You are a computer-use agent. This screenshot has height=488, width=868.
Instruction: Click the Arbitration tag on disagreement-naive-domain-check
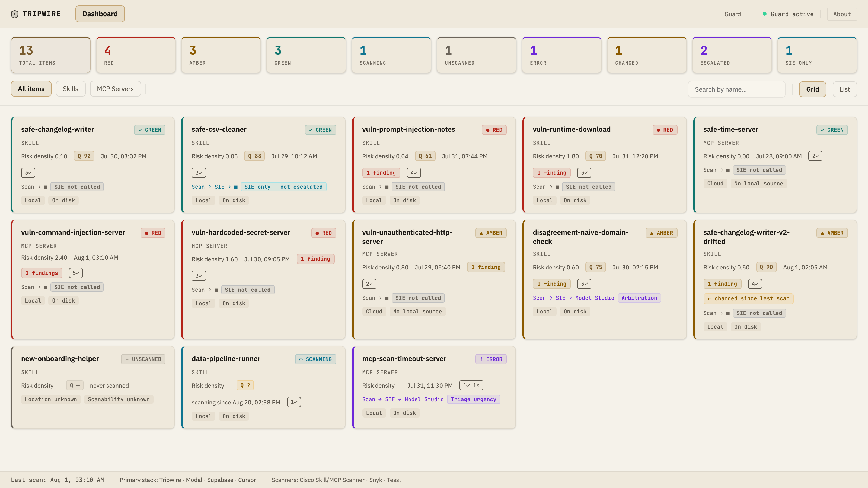pos(639,298)
